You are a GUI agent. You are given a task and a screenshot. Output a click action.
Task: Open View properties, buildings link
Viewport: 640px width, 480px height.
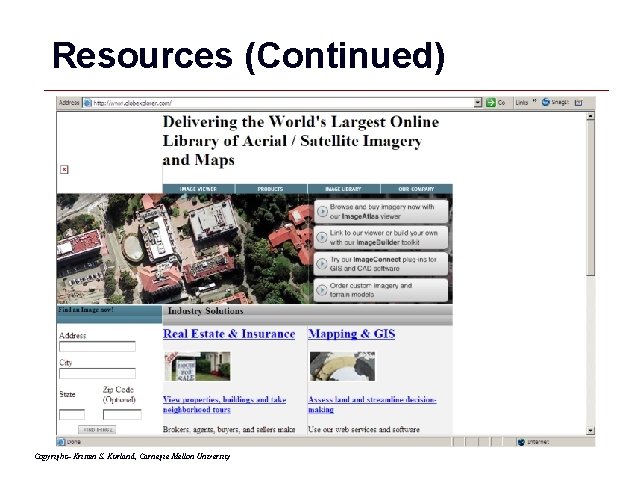224,404
